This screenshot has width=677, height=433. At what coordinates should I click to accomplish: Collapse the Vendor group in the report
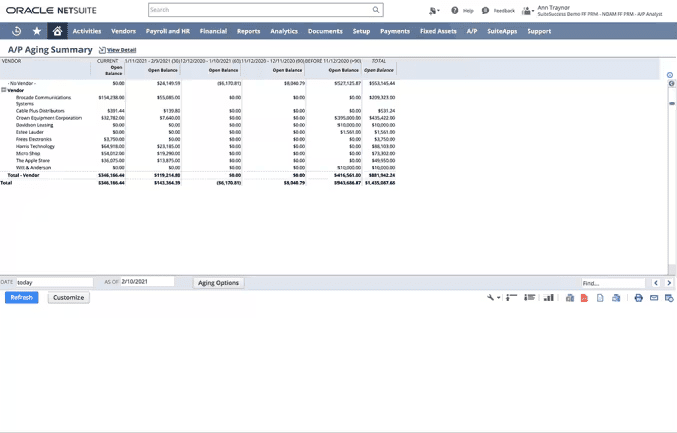pos(4,90)
